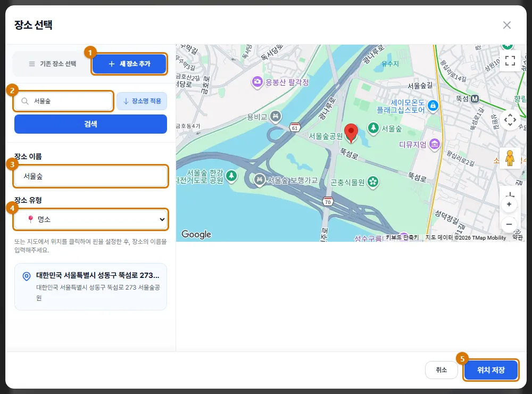Zoom out the map with minus button

click(509, 224)
